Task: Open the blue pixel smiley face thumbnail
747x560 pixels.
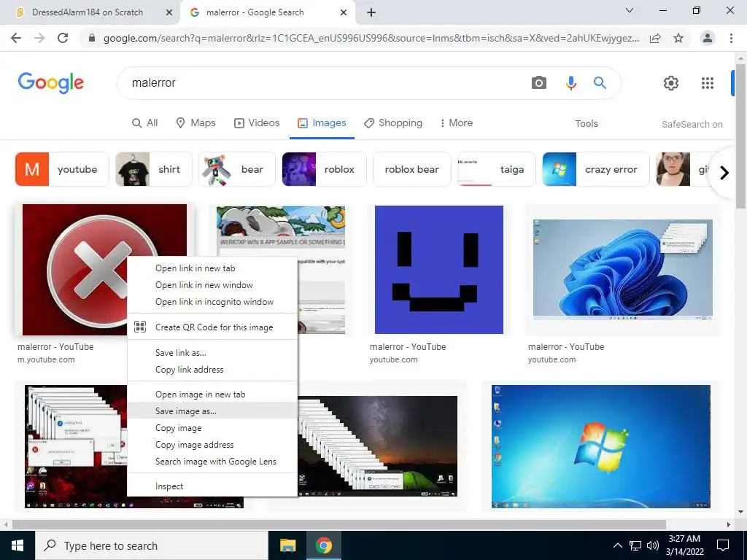Action: 438,270
